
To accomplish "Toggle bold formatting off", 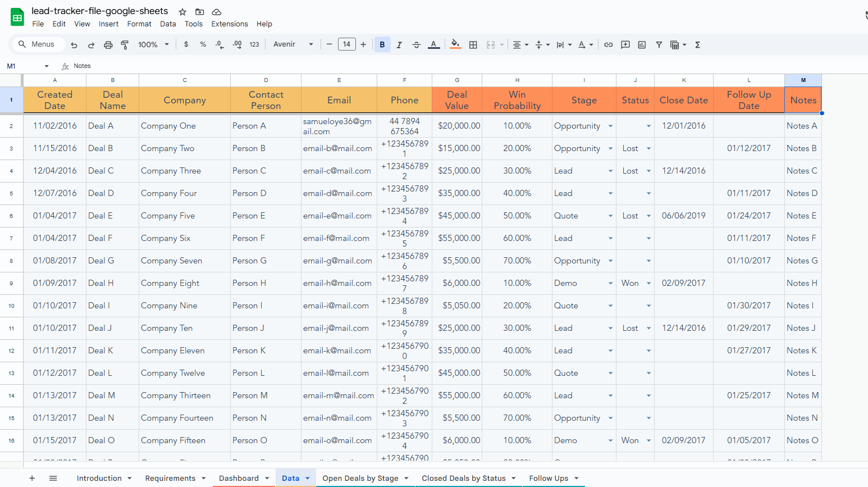I will [381, 44].
